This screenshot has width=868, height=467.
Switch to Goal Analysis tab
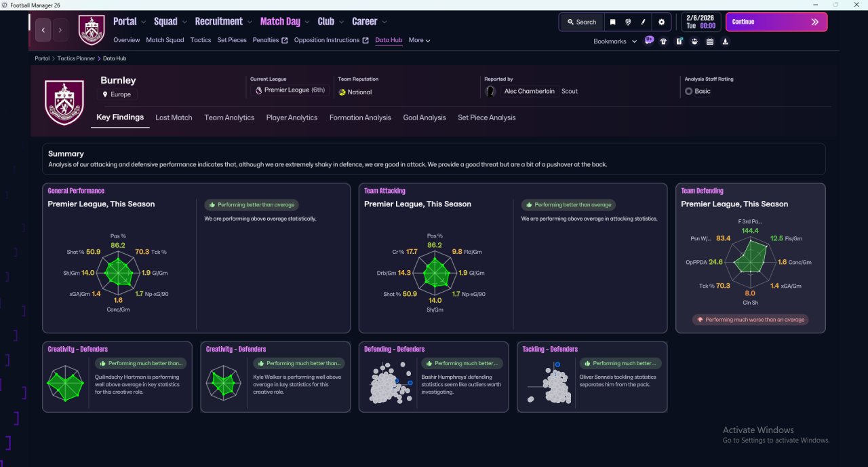click(425, 117)
